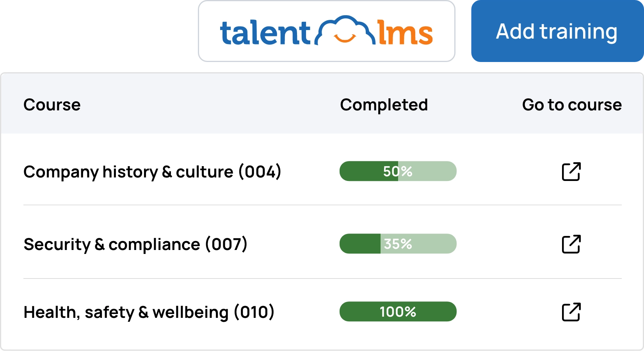
Task: Click the Go to course column header
Action: 572,105
